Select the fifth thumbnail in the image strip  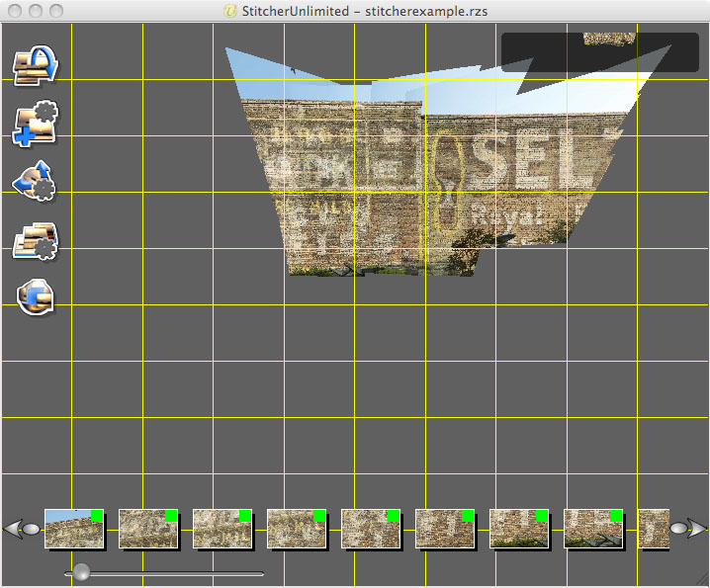coord(371,529)
